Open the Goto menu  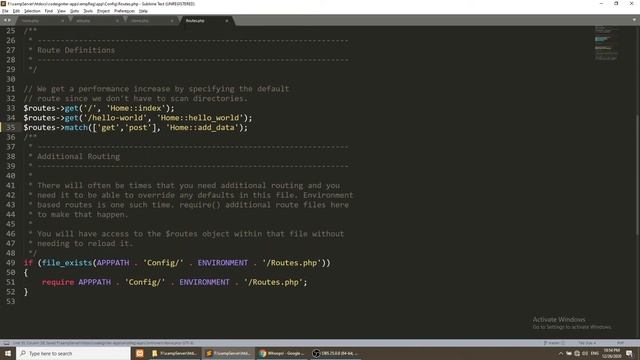74,11
